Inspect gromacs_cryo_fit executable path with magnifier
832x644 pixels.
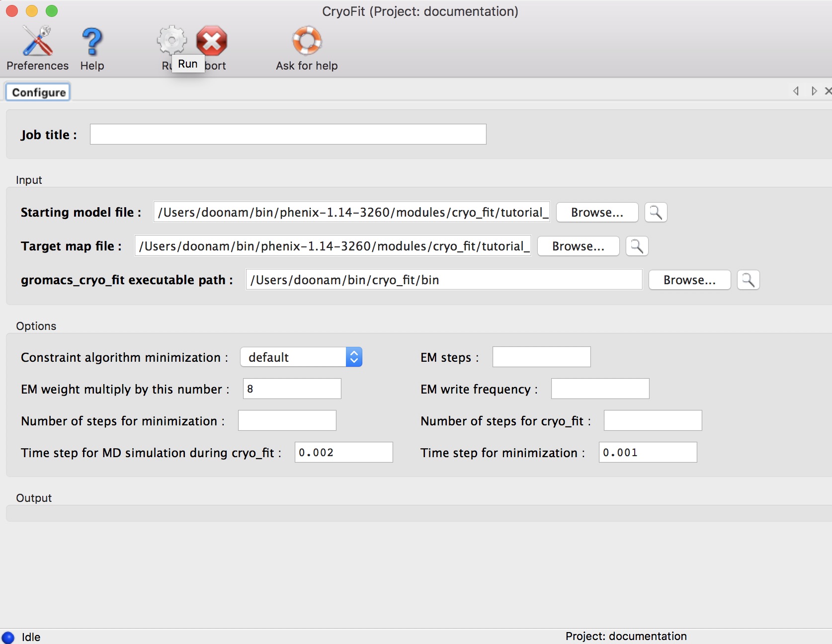tap(748, 280)
